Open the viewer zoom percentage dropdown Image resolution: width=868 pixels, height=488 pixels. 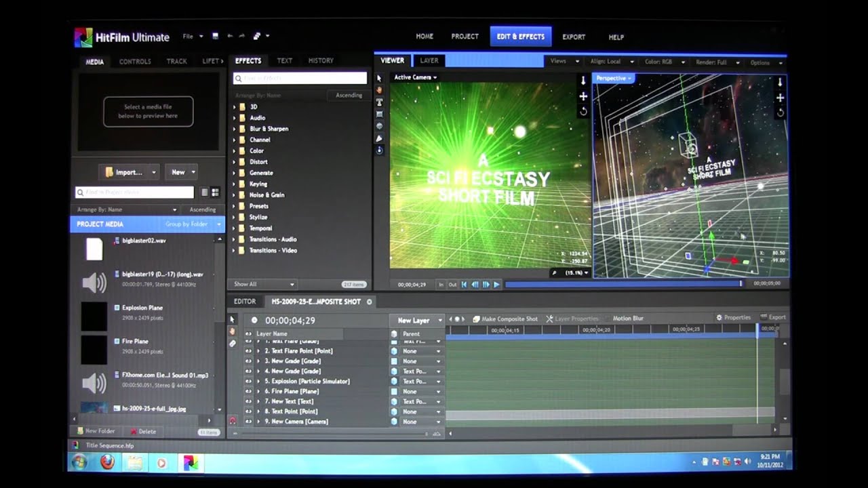pos(576,272)
